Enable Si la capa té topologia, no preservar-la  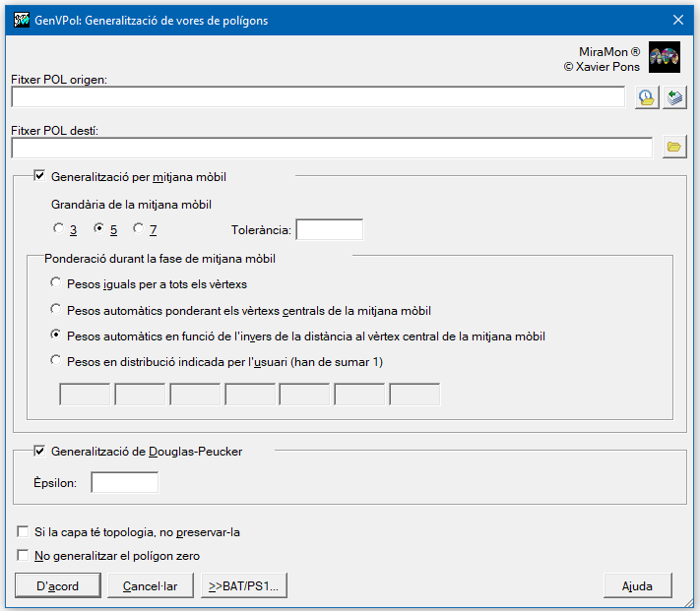point(23,531)
